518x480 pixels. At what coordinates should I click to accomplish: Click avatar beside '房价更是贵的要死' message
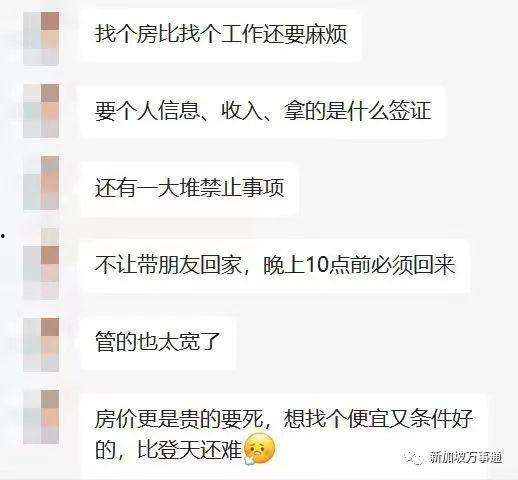coord(41,417)
